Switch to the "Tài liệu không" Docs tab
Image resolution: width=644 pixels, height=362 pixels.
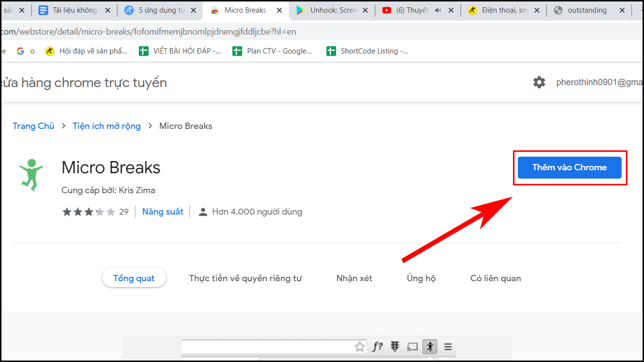(74, 10)
